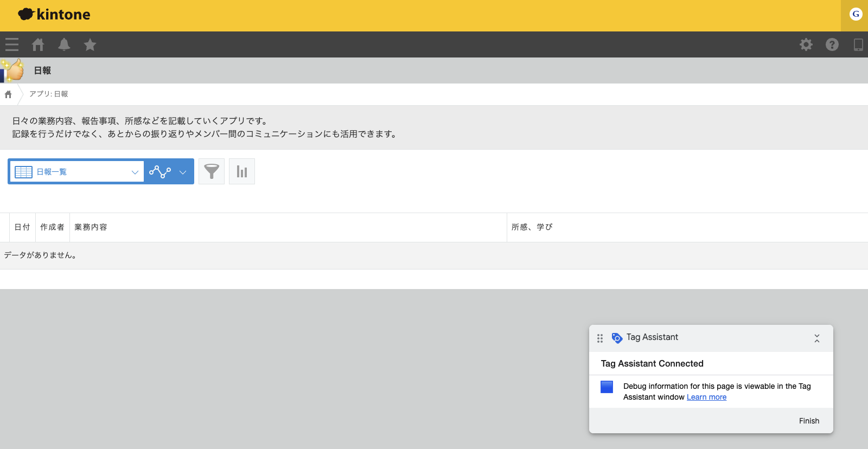Screen dimensions: 868x449
Task: Open the Learn more link
Action: pos(706,397)
